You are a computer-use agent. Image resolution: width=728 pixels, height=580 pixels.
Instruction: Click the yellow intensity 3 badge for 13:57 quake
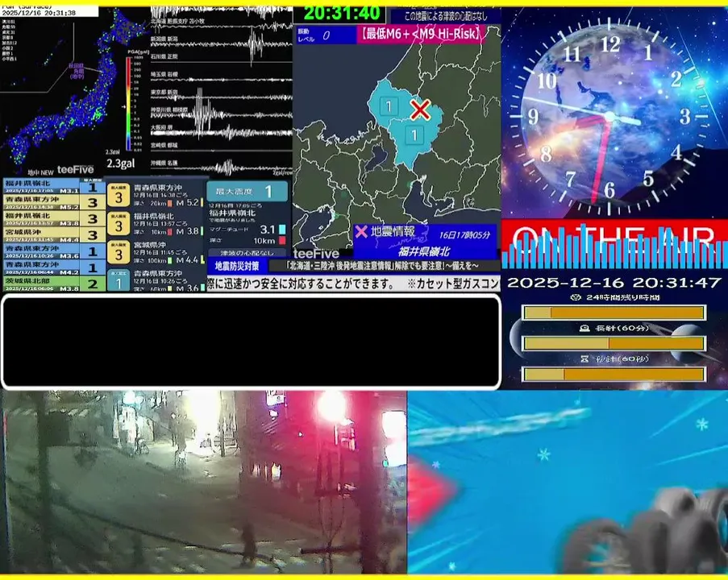[x=119, y=224]
